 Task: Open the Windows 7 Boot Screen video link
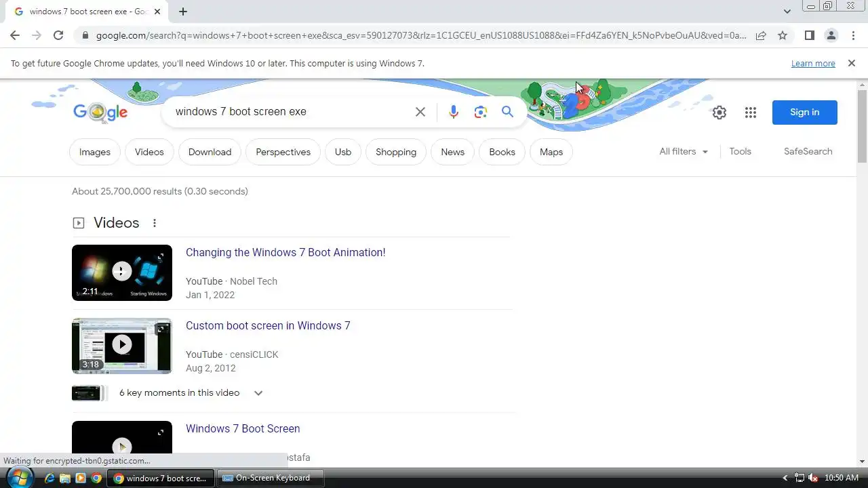point(243,428)
